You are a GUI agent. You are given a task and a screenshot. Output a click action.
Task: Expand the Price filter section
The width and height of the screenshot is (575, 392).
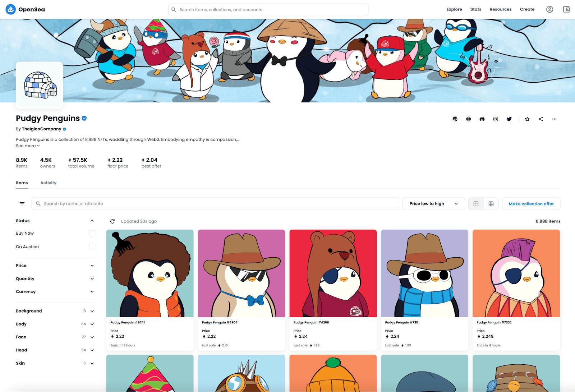coord(92,266)
